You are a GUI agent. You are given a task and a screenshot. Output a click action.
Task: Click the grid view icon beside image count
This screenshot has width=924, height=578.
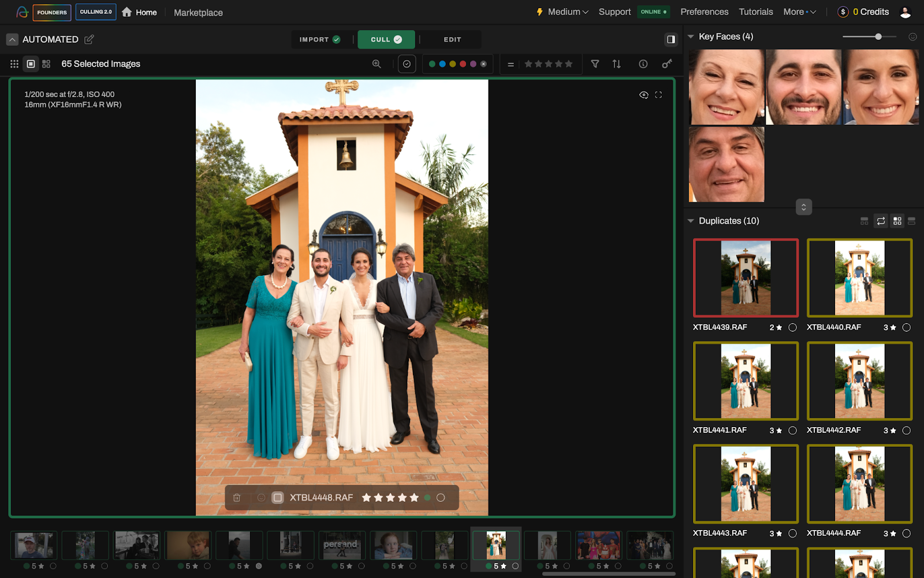point(46,64)
